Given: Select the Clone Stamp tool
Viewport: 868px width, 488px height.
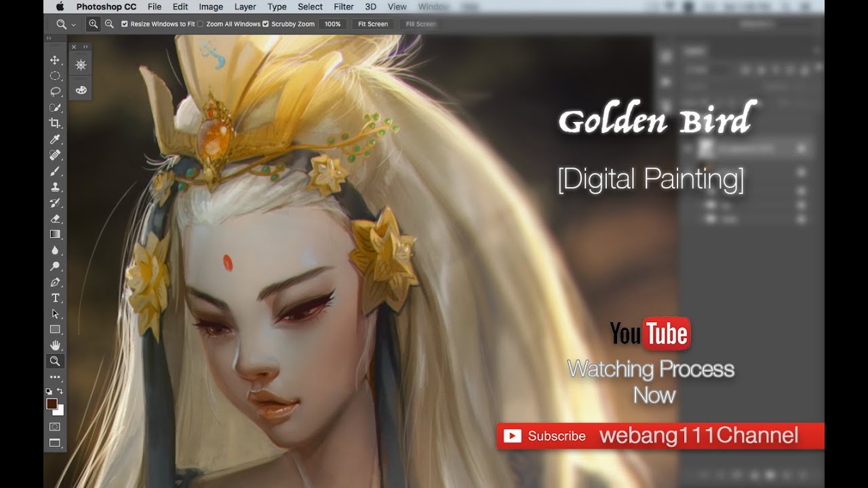Looking at the screenshot, I should tap(55, 186).
